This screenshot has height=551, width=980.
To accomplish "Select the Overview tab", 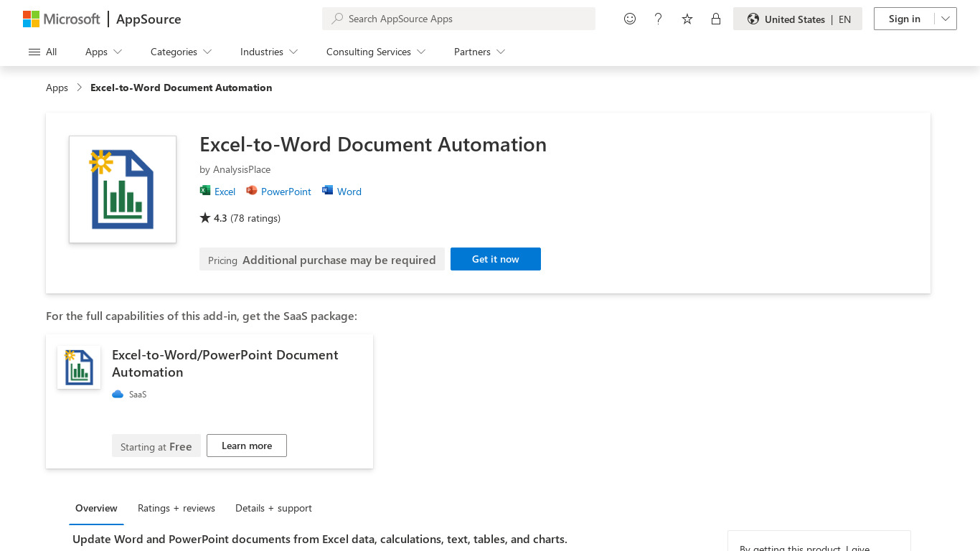I will pyautogui.click(x=96, y=508).
